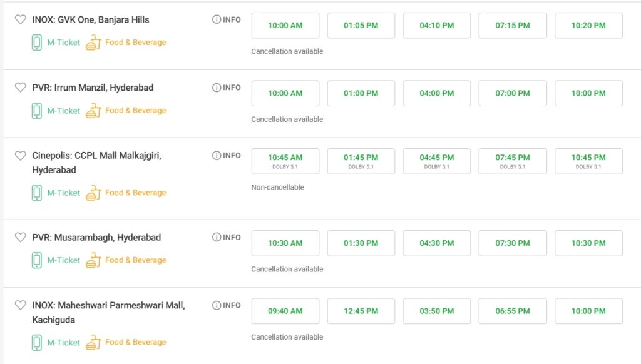Click Food & Beverage label for INOX Maheshwari
Viewport: 641px width, 364px height.
coord(135,342)
